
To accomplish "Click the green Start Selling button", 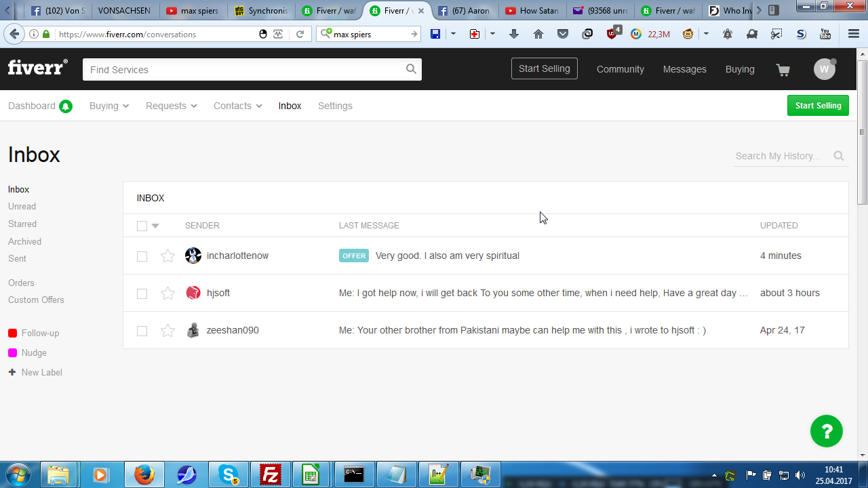I will (818, 106).
